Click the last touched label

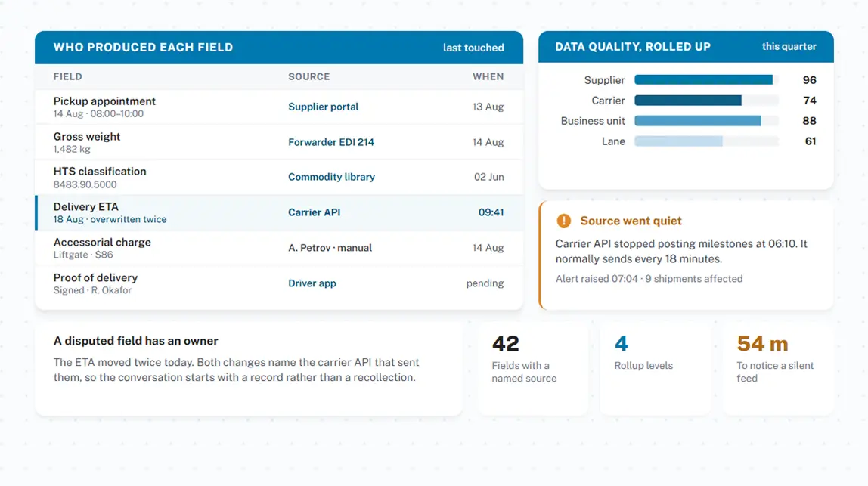tap(473, 48)
